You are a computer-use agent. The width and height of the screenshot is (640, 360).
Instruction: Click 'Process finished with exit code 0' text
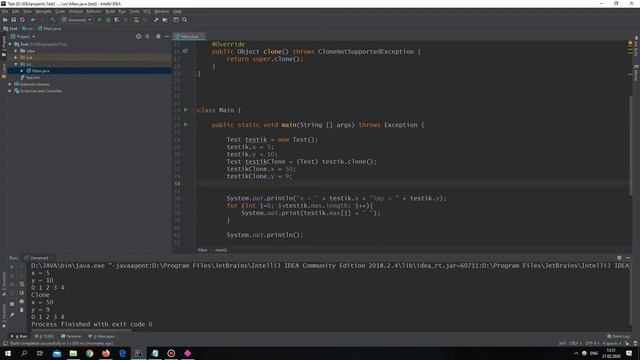point(92,324)
